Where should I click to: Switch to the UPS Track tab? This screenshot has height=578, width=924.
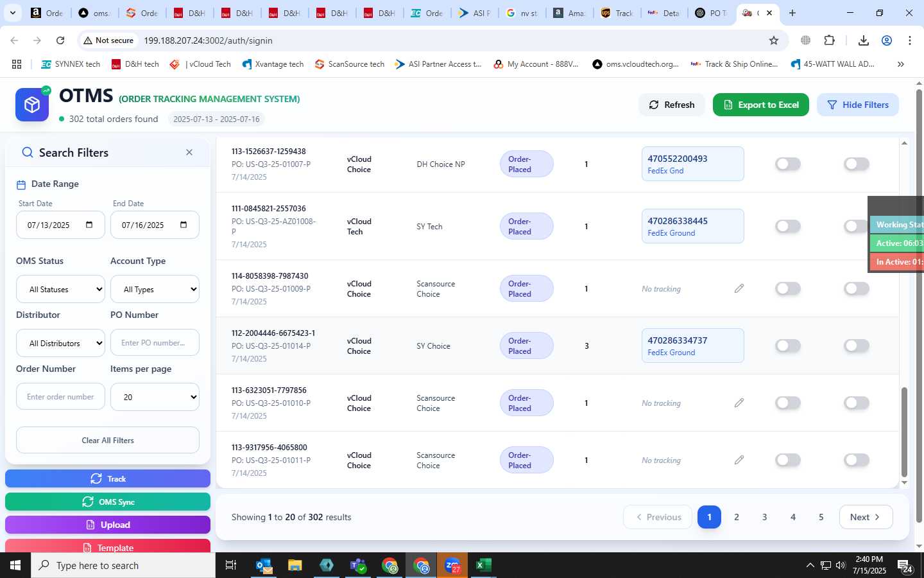616,13
